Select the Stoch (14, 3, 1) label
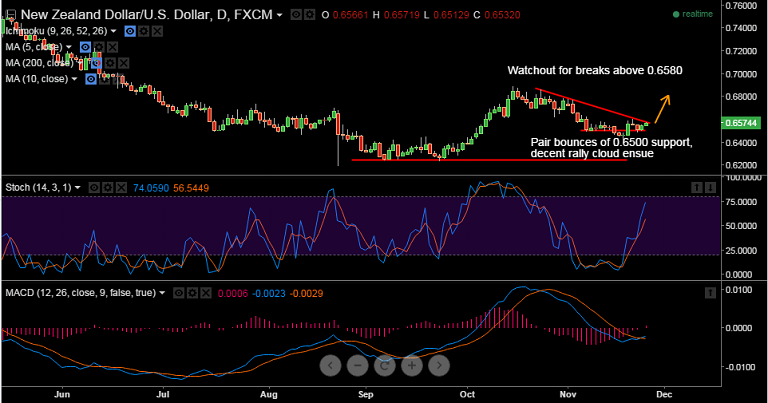The image size is (768, 403). pyautogui.click(x=38, y=188)
